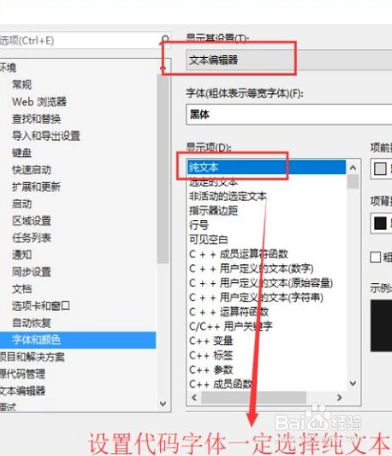
Task: Open the 黑体 font dropdown
Action: [289, 115]
